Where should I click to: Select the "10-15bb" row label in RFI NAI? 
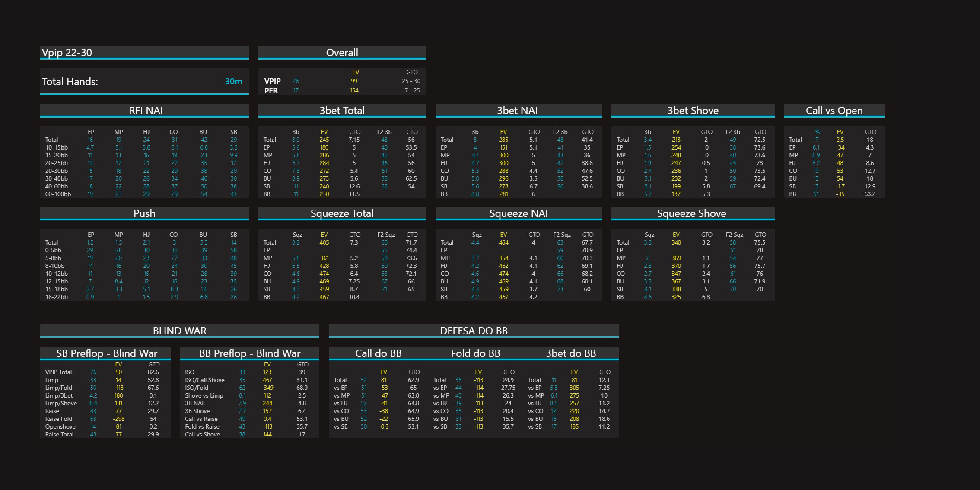click(x=57, y=147)
